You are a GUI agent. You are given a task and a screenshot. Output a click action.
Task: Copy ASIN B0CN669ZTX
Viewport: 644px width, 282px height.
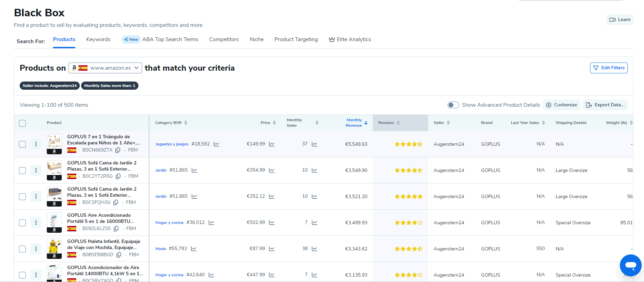pyautogui.click(x=118, y=150)
